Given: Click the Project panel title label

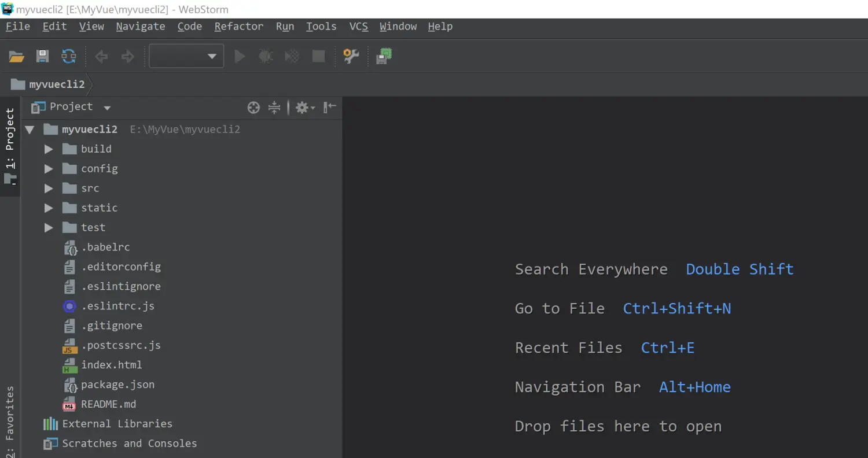Looking at the screenshot, I should tap(71, 106).
